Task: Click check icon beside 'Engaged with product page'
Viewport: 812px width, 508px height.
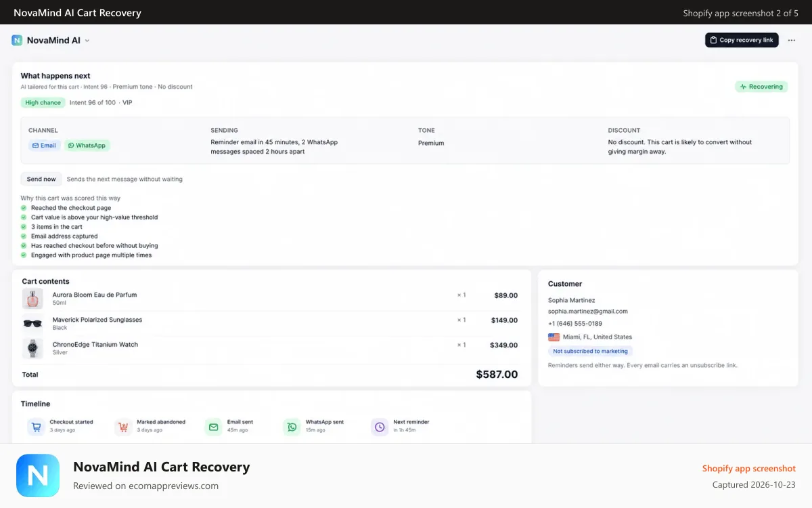Action: pos(24,255)
